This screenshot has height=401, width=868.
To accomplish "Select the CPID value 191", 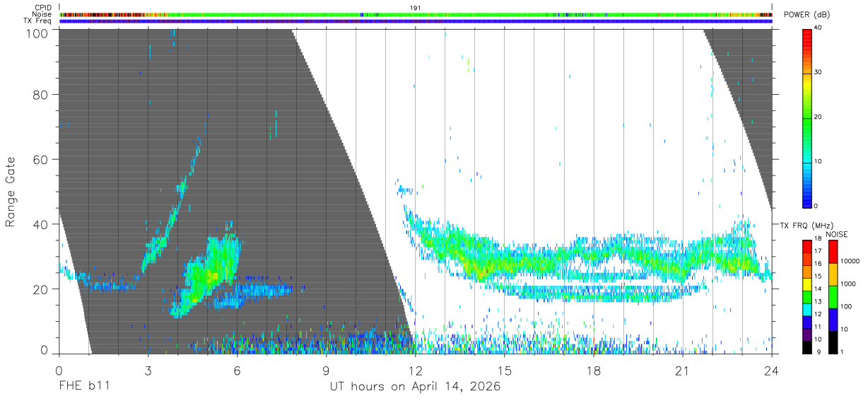I will click(x=415, y=8).
